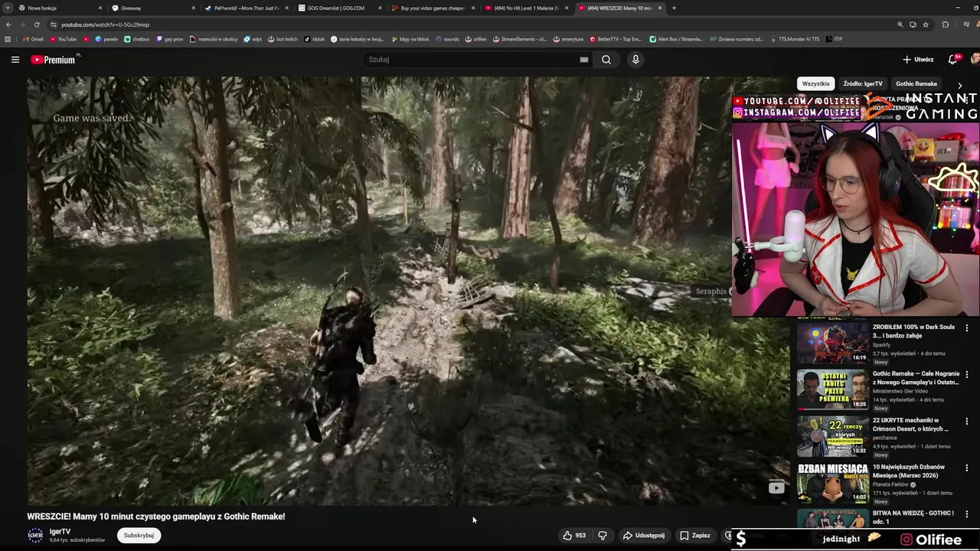Viewport: 980px width, 551px height.
Task: Click the Zapisz save button
Action: (x=695, y=536)
